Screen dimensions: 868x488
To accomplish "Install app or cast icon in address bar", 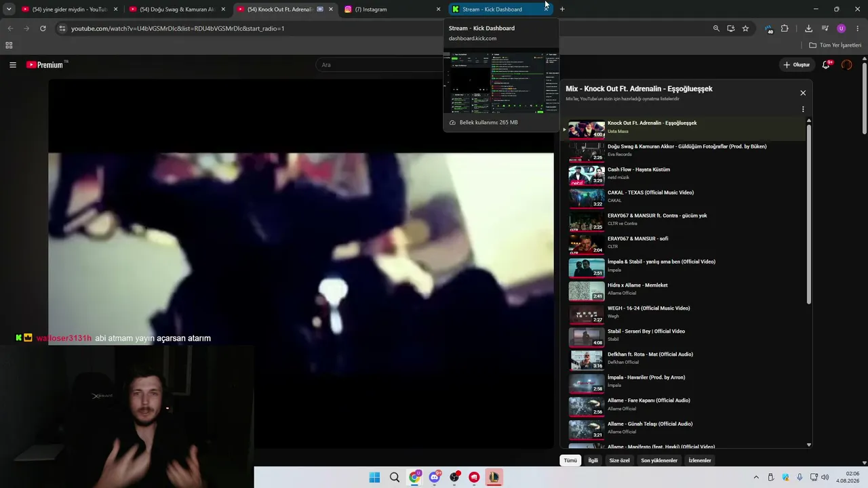I will [x=731, y=28].
